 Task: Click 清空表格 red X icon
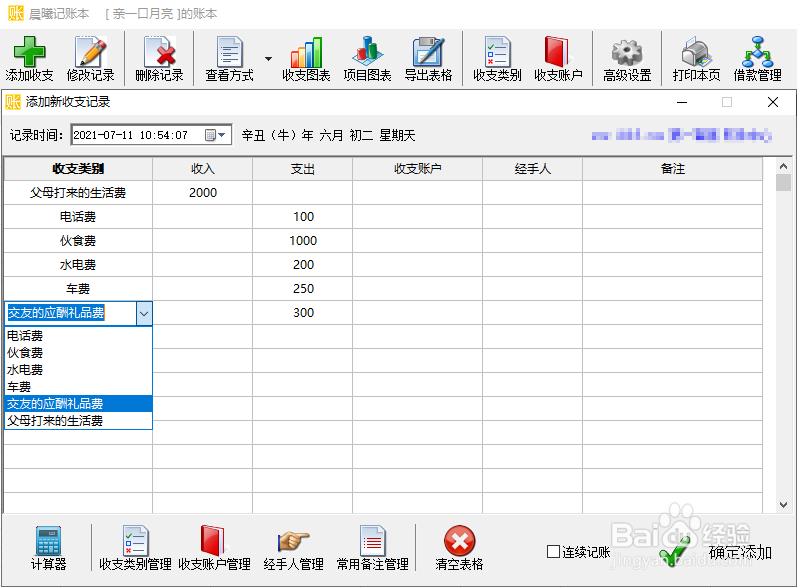coord(459,541)
